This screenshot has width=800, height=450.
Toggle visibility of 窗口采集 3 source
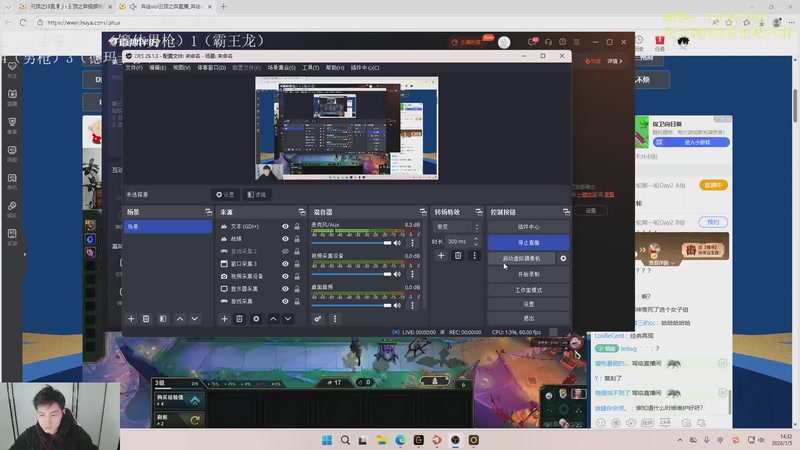285,264
